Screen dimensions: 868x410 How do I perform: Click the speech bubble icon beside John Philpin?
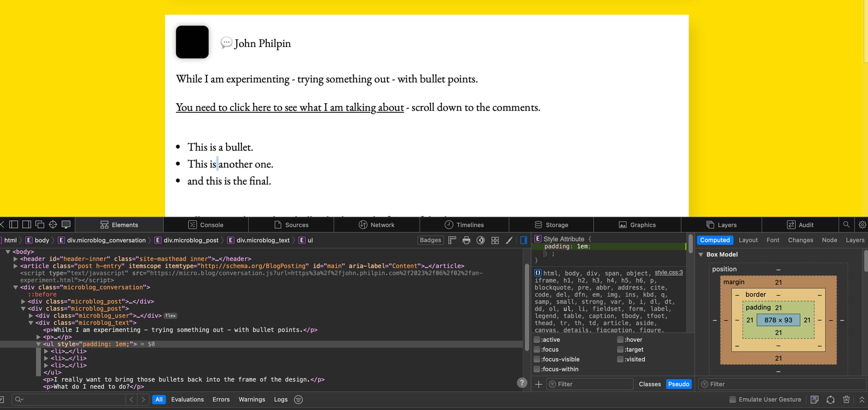226,43
